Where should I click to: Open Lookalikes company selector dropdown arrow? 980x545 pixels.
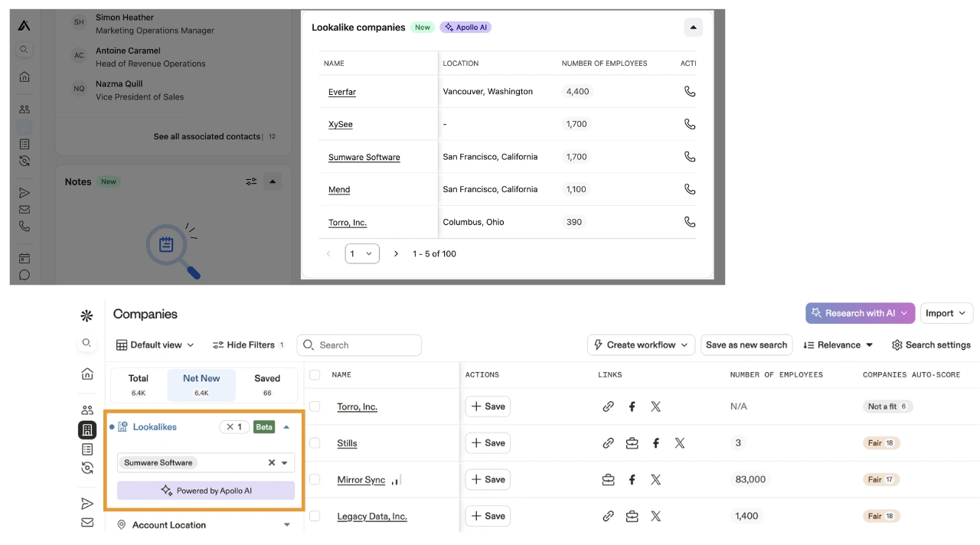[285, 462]
